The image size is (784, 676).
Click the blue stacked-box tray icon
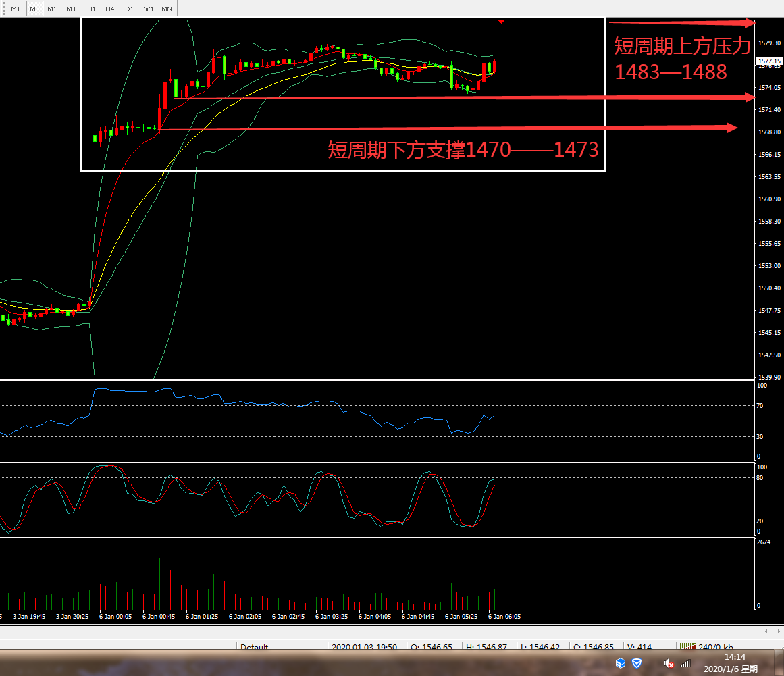(620, 663)
